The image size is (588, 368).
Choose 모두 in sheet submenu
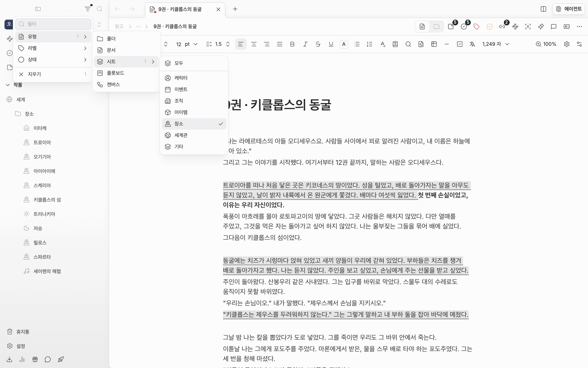(194, 63)
